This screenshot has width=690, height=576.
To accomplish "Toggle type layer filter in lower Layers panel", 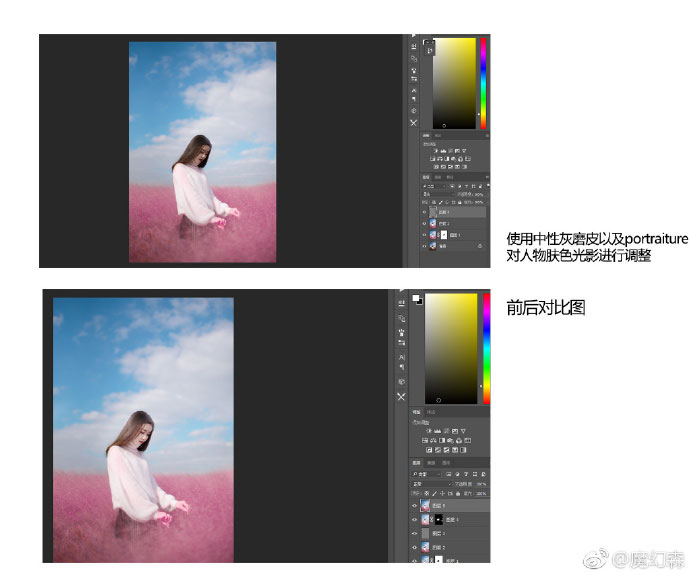I will point(466,474).
